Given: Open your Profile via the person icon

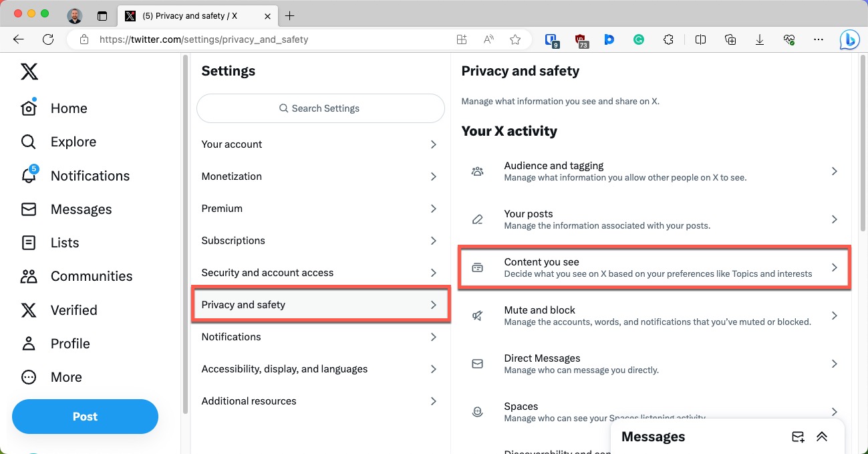Looking at the screenshot, I should pyautogui.click(x=28, y=343).
